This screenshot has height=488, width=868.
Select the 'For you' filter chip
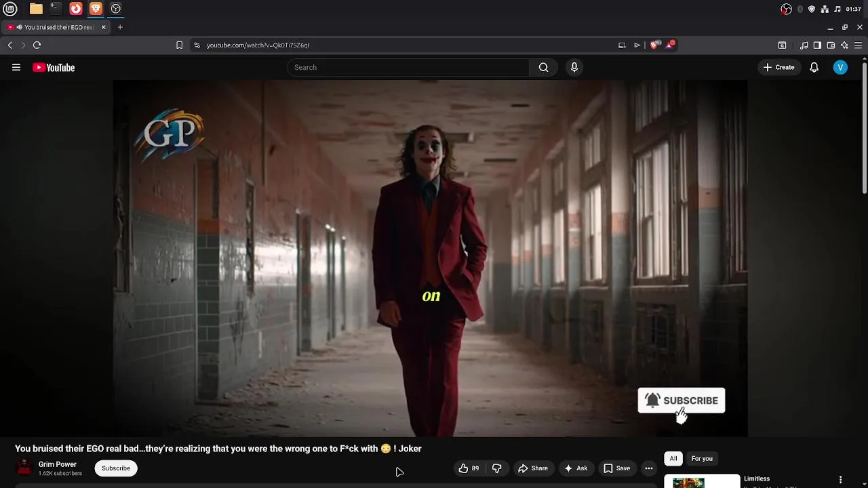[x=702, y=459]
